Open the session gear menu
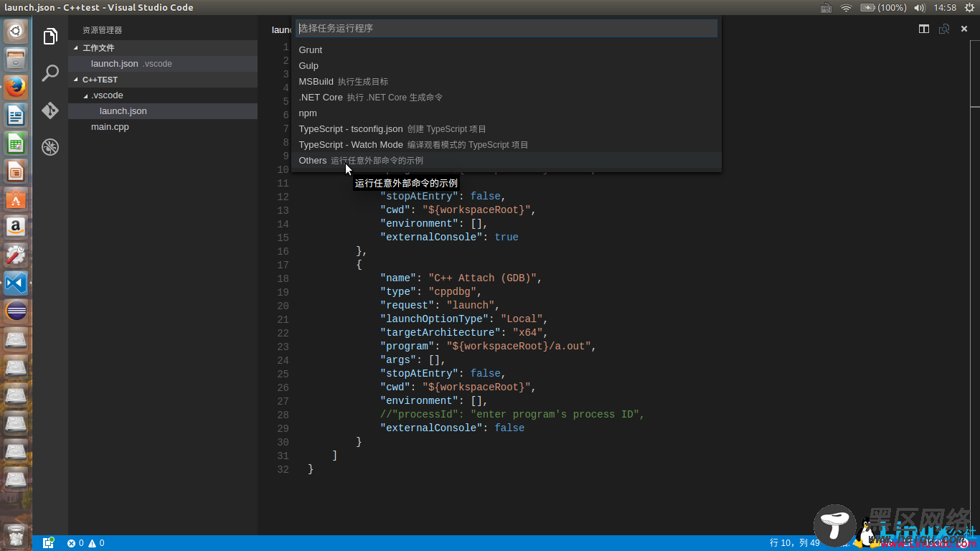The height and width of the screenshot is (551, 980). (x=970, y=8)
